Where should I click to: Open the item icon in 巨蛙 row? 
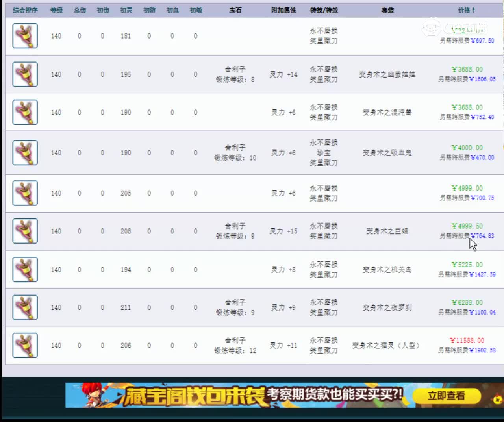25,231
